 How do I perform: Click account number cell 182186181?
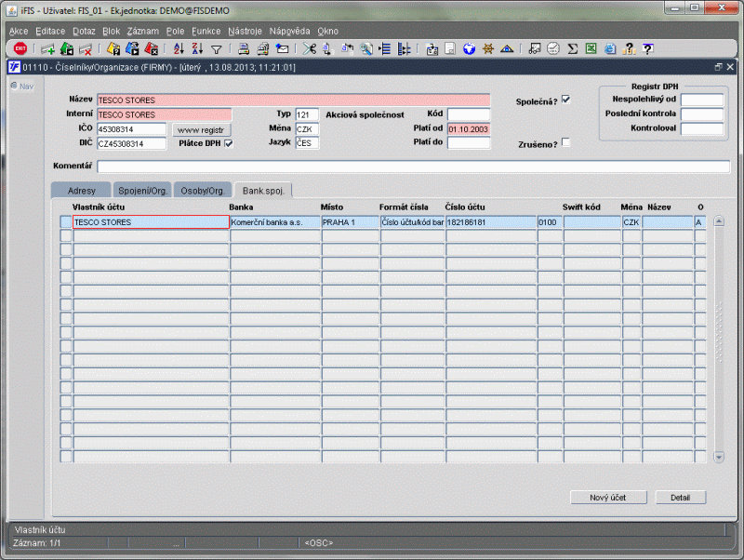tap(492, 222)
